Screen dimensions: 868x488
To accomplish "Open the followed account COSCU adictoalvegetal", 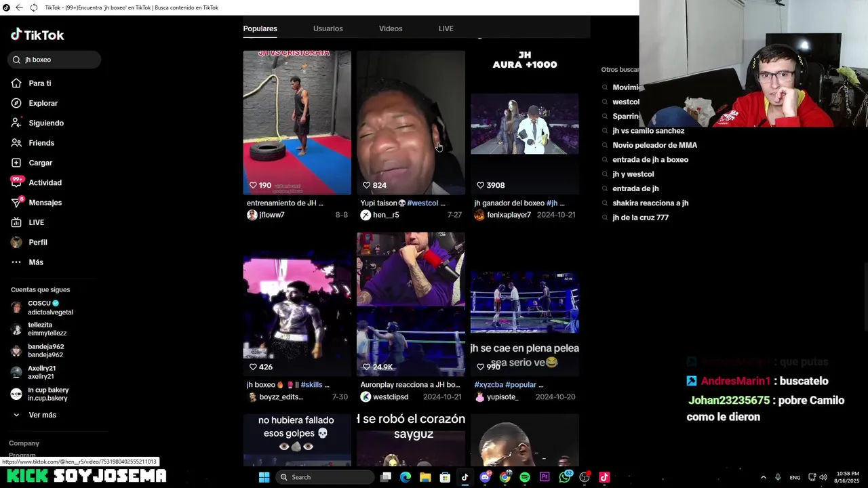I will tap(42, 308).
